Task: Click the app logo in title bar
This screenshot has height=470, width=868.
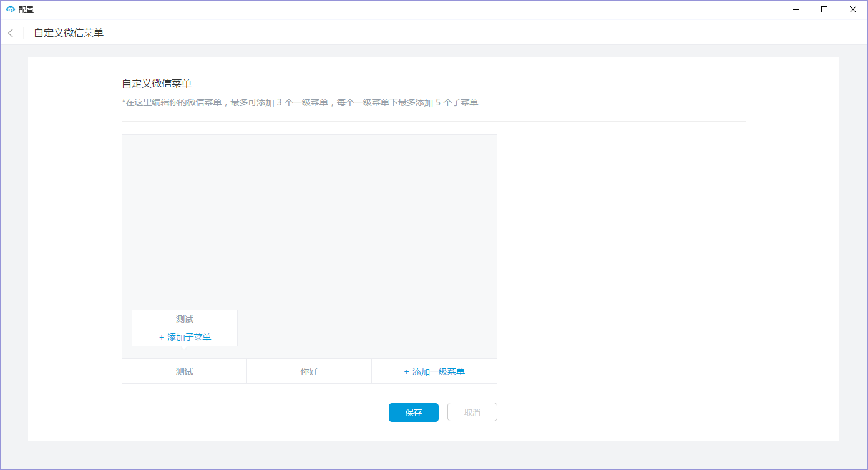Action: [x=10, y=9]
